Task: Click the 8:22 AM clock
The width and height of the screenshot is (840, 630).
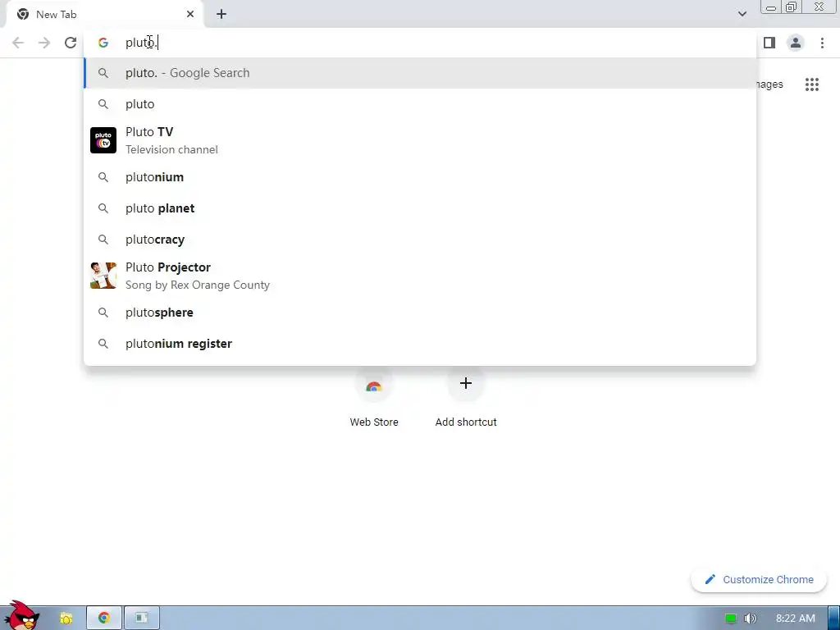Action: click(796, 619)
